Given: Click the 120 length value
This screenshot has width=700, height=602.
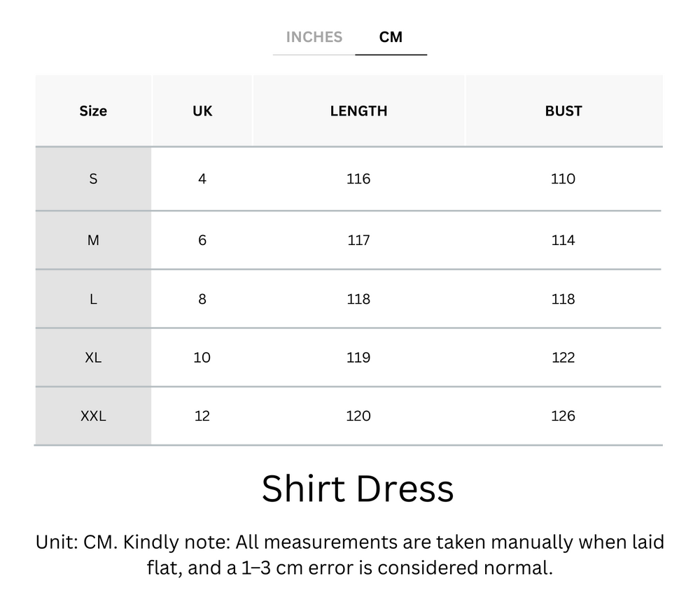Looking at the screenshot, I should pos(358,415).
